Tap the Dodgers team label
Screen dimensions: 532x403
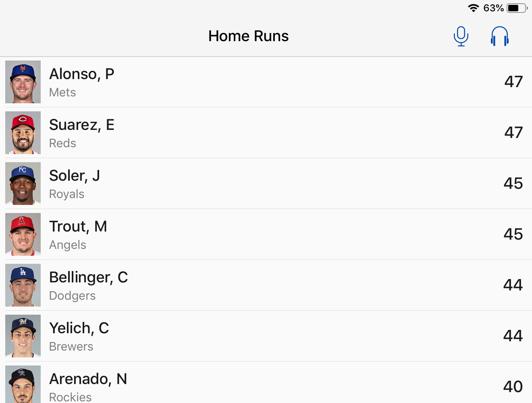pyautogui.click(x=73, y=296)
